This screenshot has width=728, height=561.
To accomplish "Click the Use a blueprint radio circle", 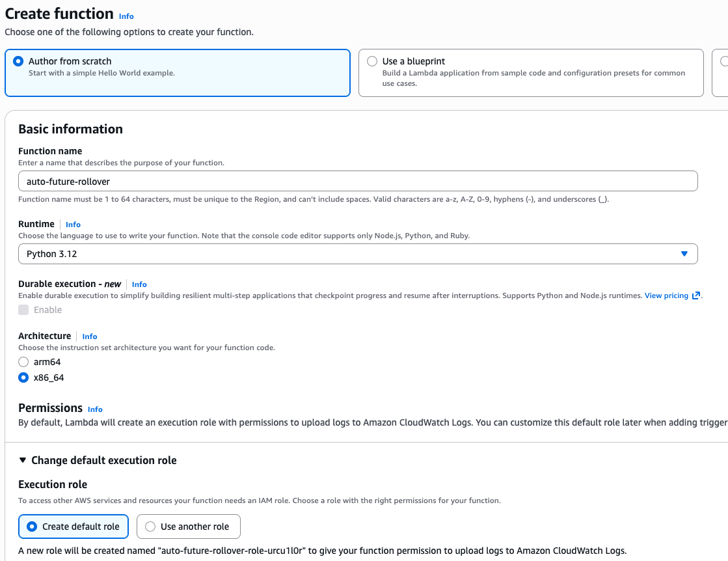I will 372,61.
